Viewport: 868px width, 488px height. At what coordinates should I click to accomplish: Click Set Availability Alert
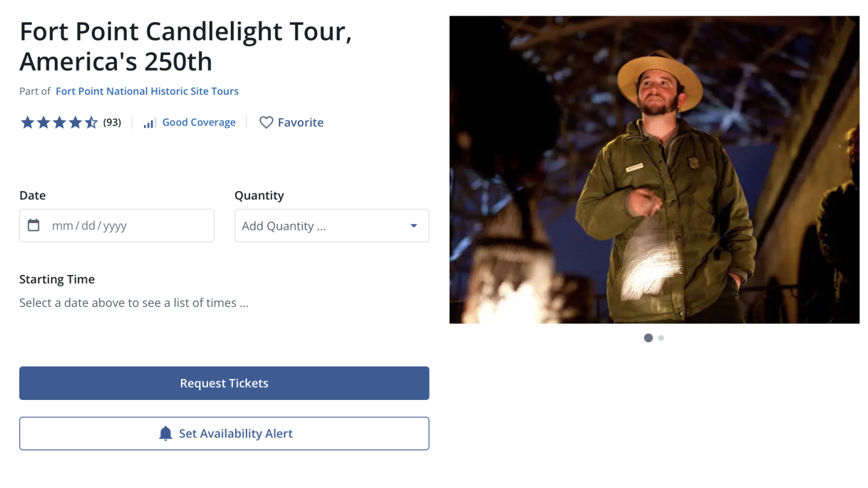click(224, 433)
